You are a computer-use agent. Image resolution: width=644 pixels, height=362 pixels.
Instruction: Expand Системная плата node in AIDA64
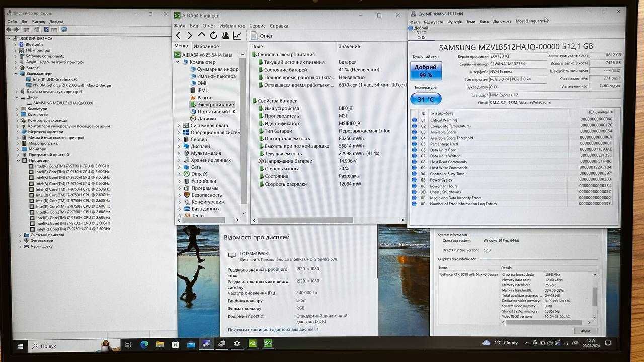178,125
